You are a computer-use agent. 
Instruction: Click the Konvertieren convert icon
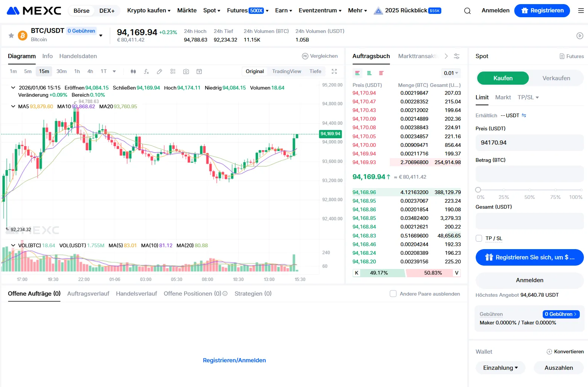point(549,352)
